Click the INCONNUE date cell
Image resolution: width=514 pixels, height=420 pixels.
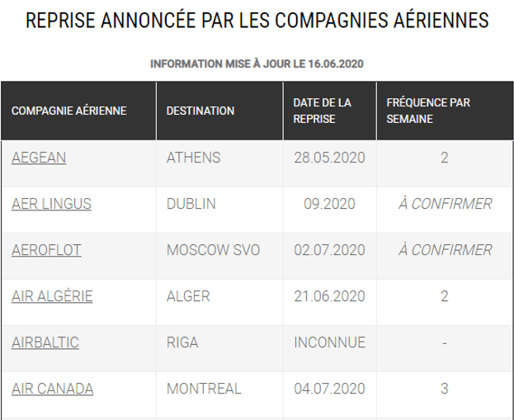(x=330, y=349)
